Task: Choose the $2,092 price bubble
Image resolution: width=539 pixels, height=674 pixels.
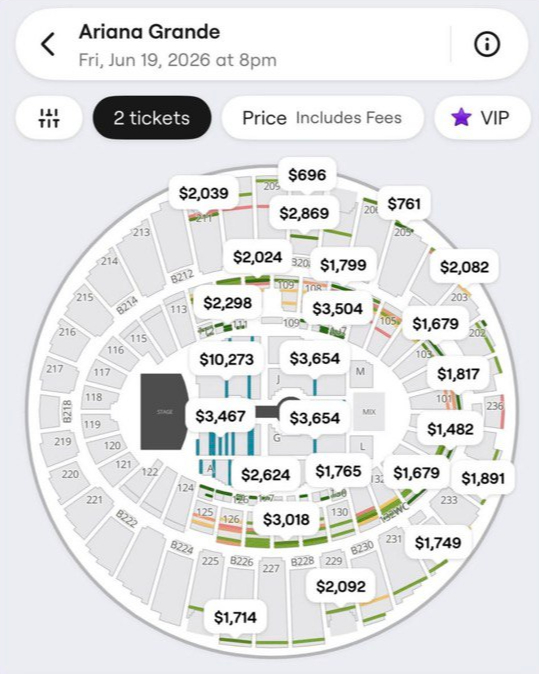Action: click(x=340, y=586)
